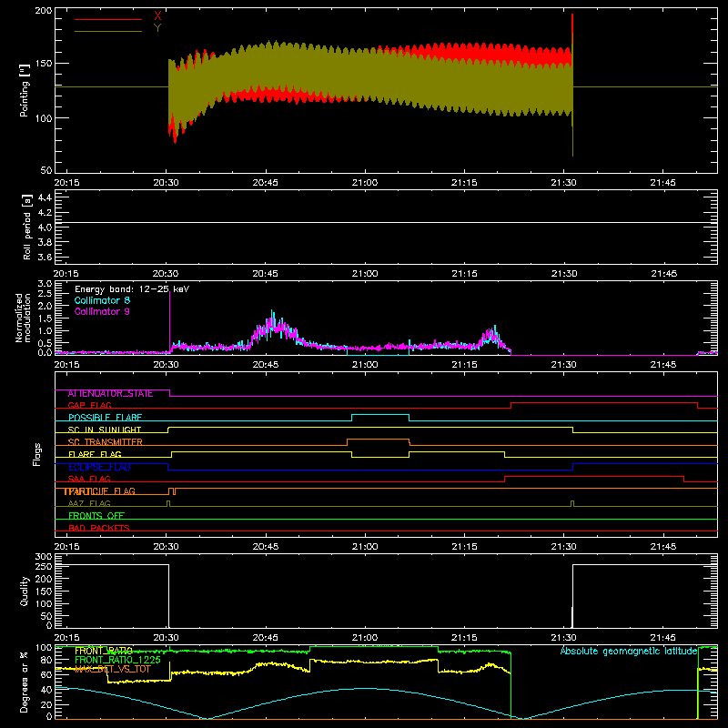
Task: Click 21:45 time label under Pointing plot
Action: [x=663, y=183]
